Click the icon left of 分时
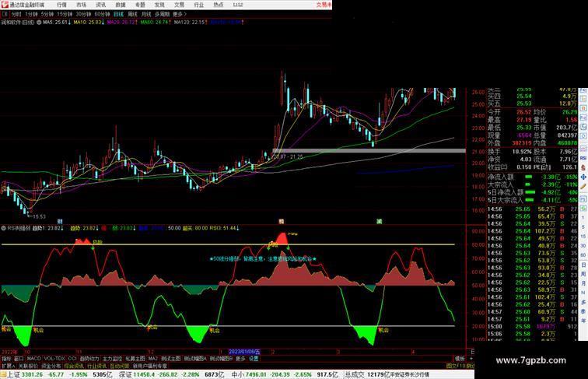This screenshot has height=379, width=588. tap(5, 14)
